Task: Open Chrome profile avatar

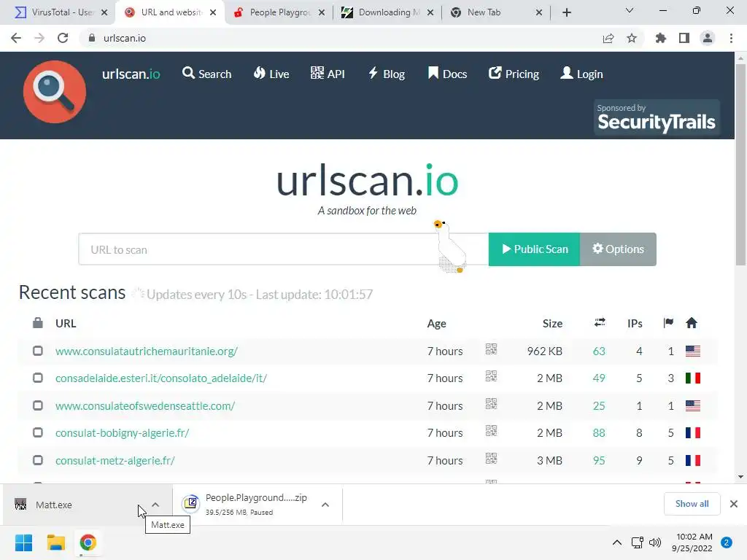Action: pos(708,38)
